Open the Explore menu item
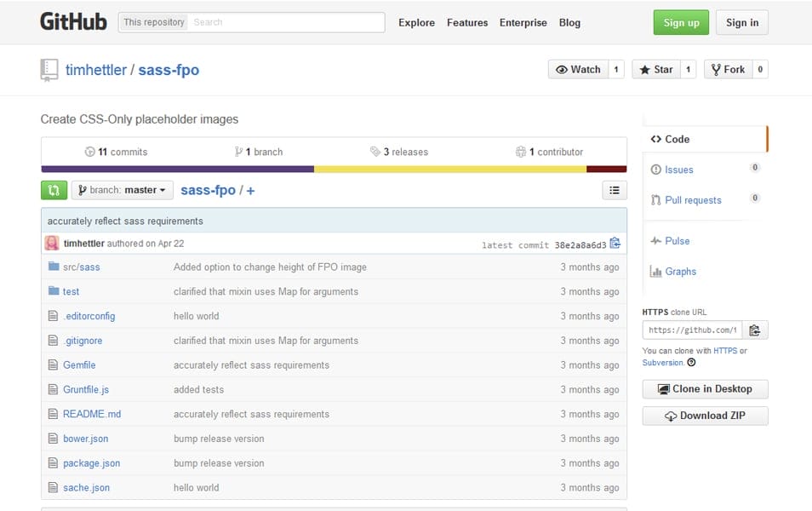The image size is (812, 511). pyautogui.click(x=416, y=22)
